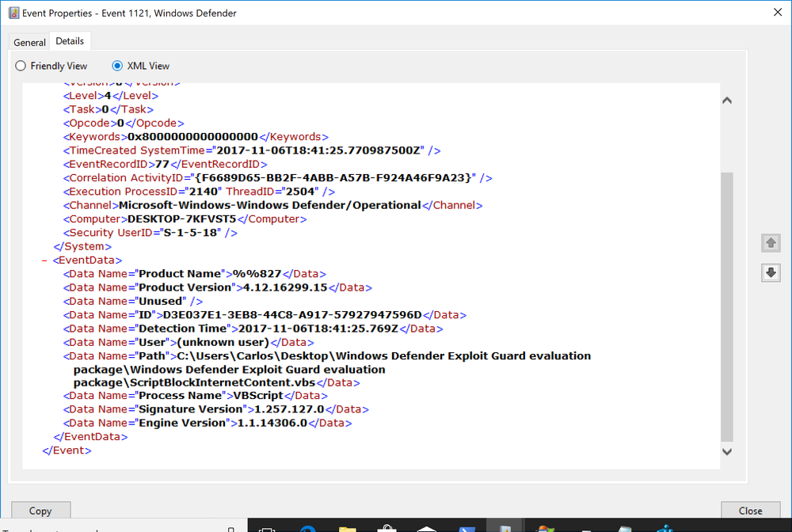
Task: Click the ScriptBlockInternetContent.vbs file name
Action: click(223, 382)
